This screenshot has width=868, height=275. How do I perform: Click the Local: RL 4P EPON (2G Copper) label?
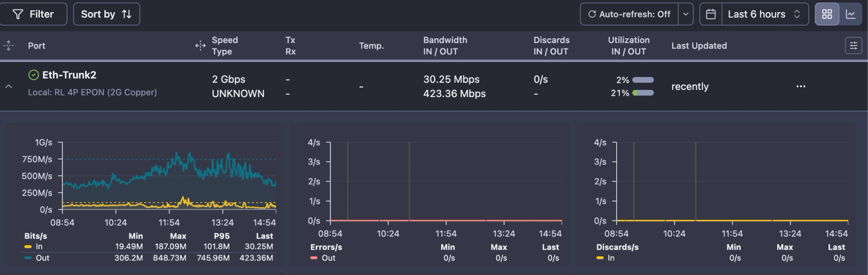(x=93, y=92)
